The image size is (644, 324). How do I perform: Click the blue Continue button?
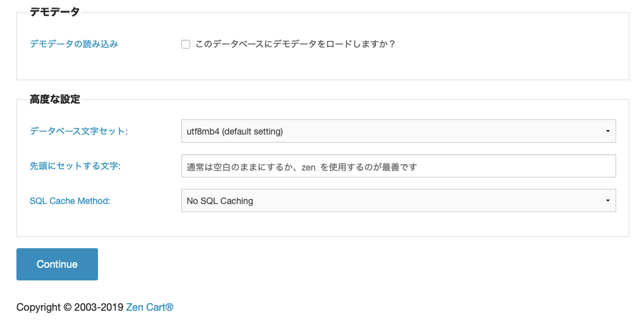point(57,264)
